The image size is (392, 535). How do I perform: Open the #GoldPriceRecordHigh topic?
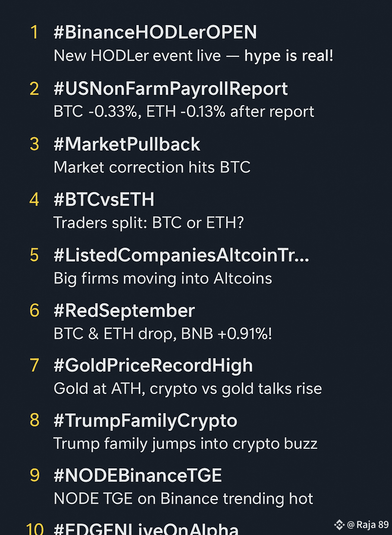point(153,366)
